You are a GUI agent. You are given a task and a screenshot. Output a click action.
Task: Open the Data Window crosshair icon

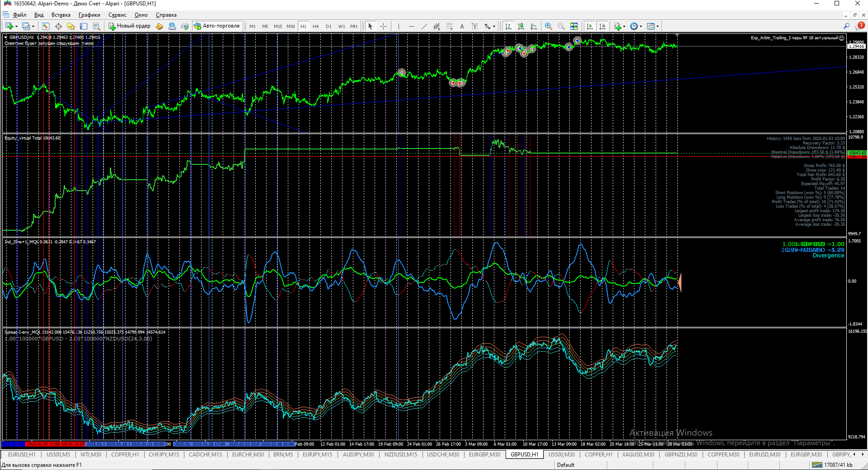coord(58,26)
